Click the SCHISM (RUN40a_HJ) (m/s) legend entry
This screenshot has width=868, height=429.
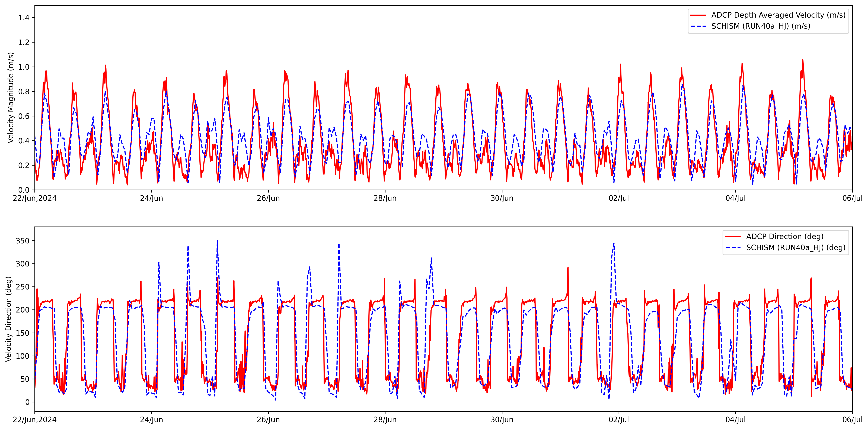click(761, 26)
